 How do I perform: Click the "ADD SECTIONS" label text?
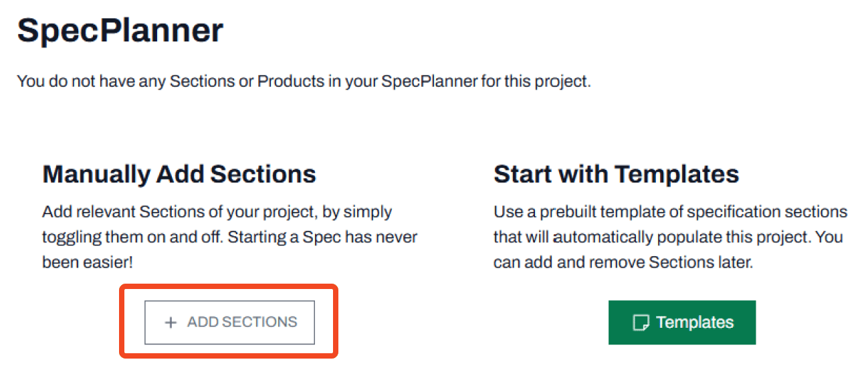(x=242, y=322)
